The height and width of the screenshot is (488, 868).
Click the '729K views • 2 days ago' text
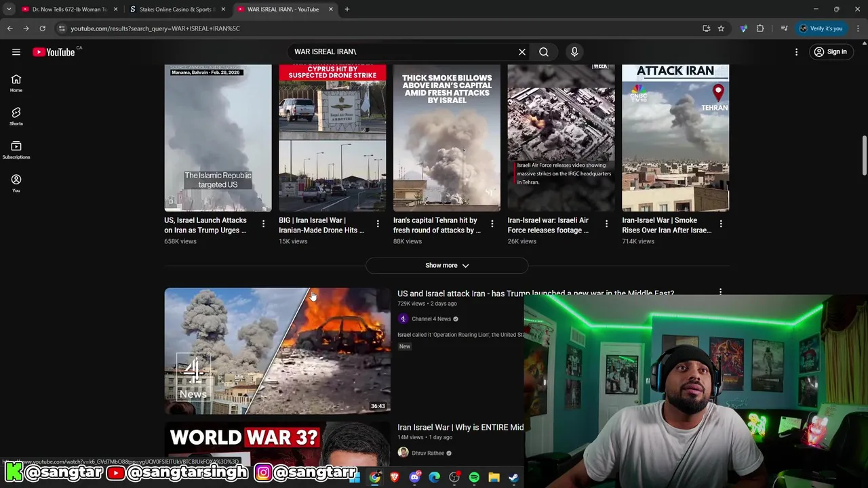[427, 304]
